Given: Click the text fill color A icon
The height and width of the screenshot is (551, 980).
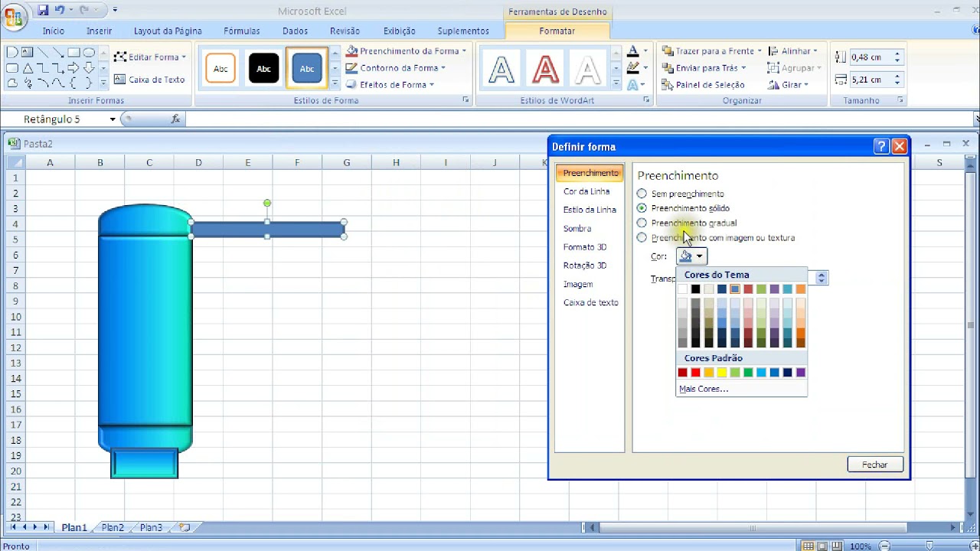Looking at the screenshot, I should [x=632, y=51].
